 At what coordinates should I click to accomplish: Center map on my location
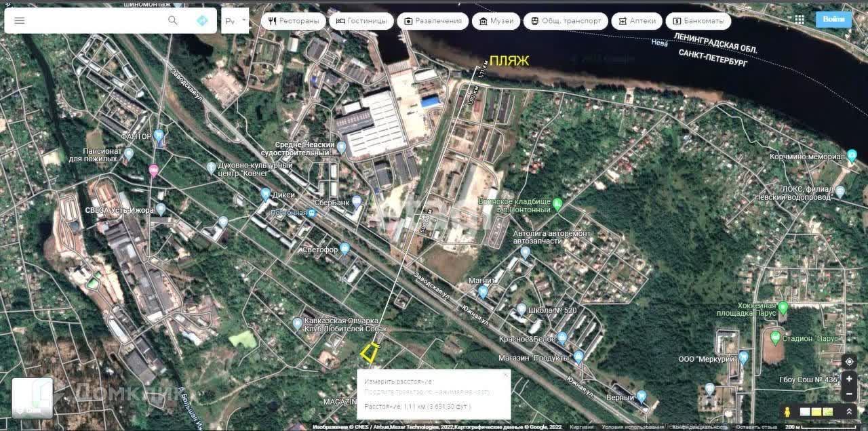click(849, 362)
